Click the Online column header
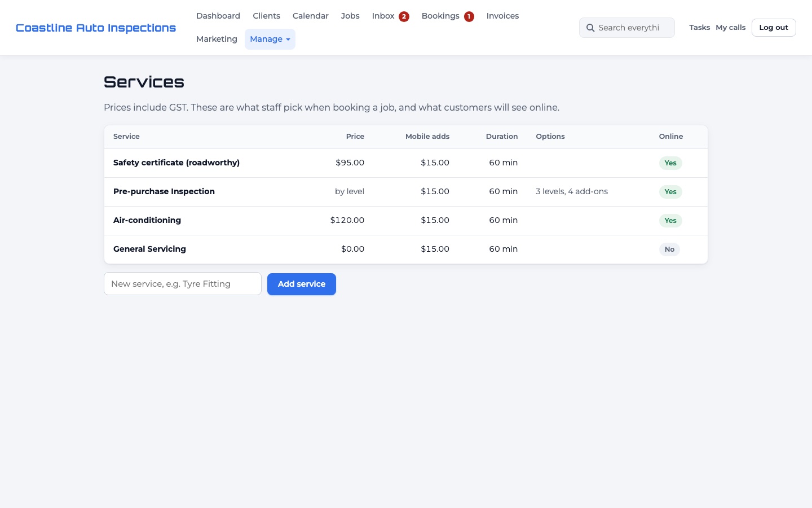The width and height of the screenshot is (812, 508). 671,137
